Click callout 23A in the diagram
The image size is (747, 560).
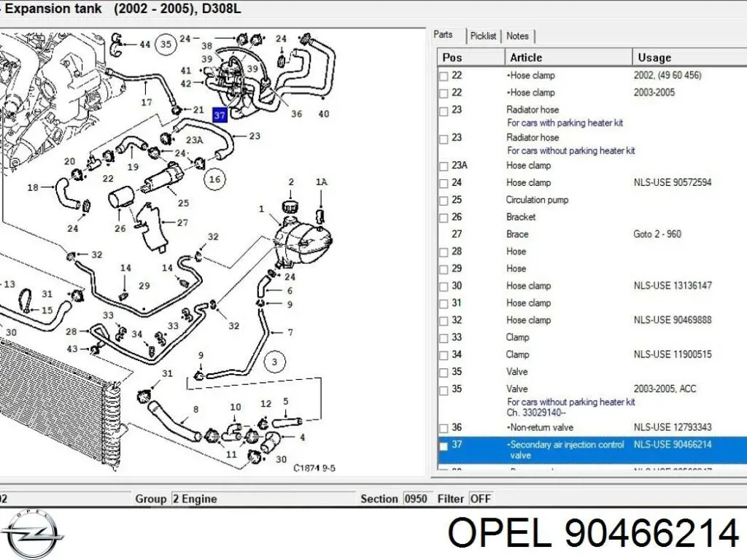tap(194, 140)
